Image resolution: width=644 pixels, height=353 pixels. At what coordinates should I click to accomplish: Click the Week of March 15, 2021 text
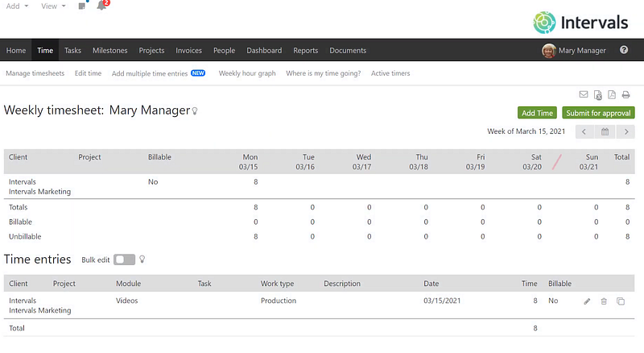pyautogui.click(x=526, y=131)
